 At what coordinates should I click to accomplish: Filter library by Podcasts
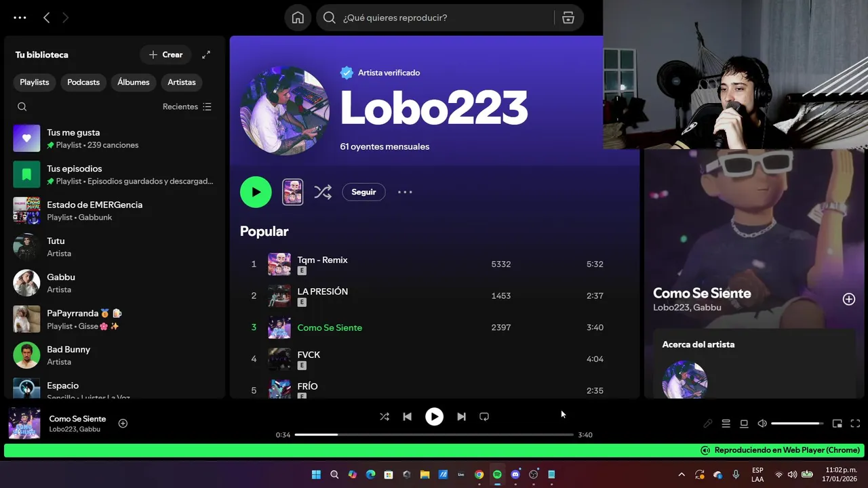(x=83, y=82)
